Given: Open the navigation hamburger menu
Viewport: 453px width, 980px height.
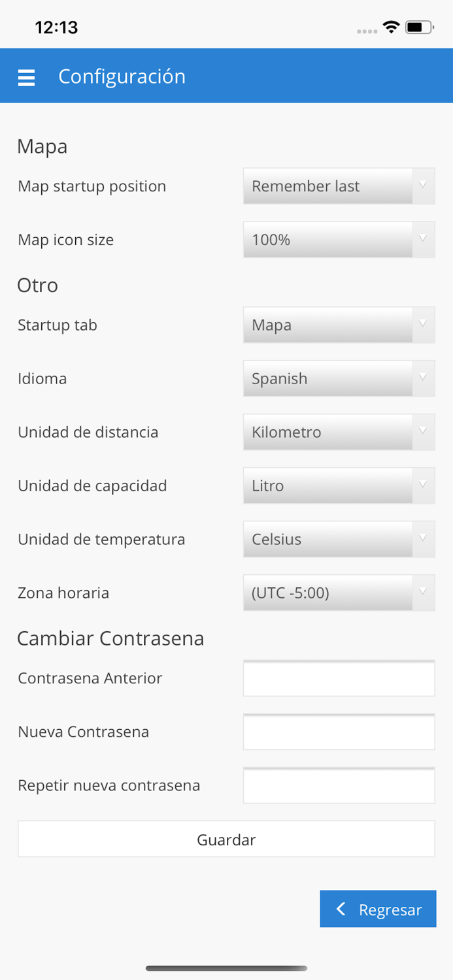Looking at the screenshot, I should click(x=25, y=76).
